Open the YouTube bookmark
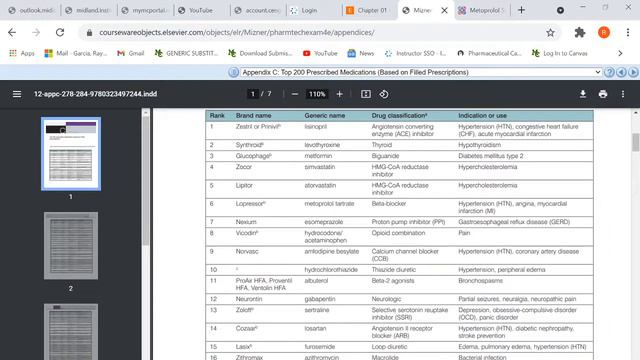Viewport: 640px width, 360px height. (x=320, y=53)
